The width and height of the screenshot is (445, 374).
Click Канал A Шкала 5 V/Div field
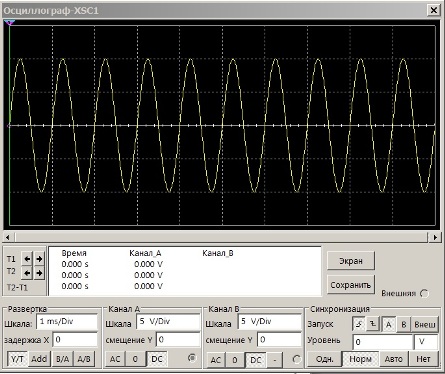pos(168,322)
